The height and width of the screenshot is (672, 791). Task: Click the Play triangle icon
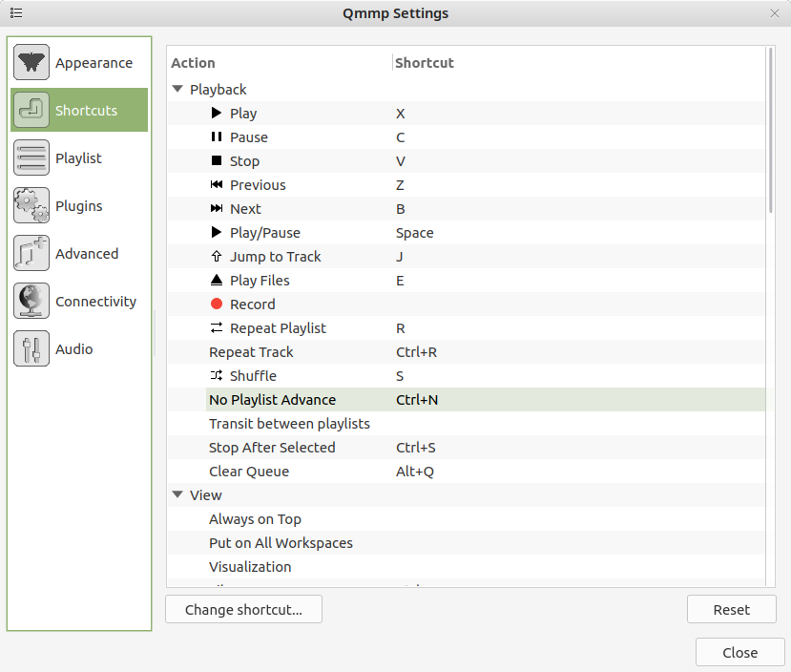(x=217, y=113)
